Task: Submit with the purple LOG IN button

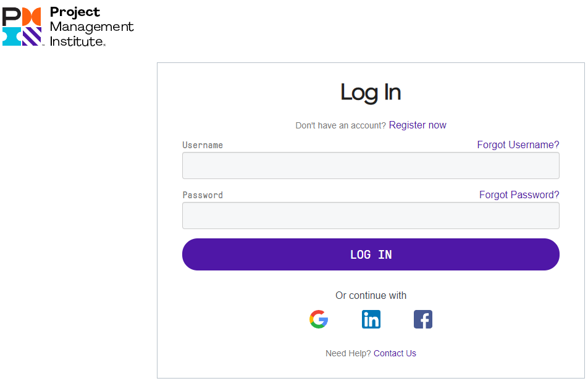Action: click(x=371, y=254)
